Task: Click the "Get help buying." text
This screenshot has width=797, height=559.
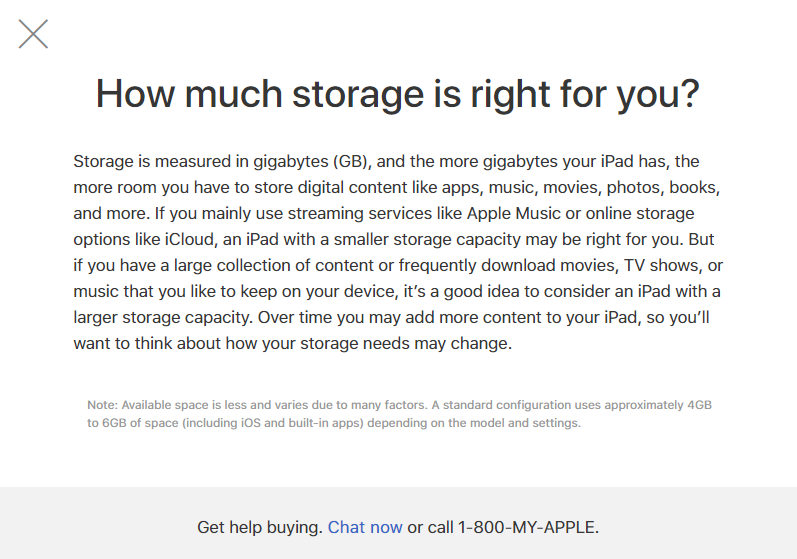Action: 260,527
